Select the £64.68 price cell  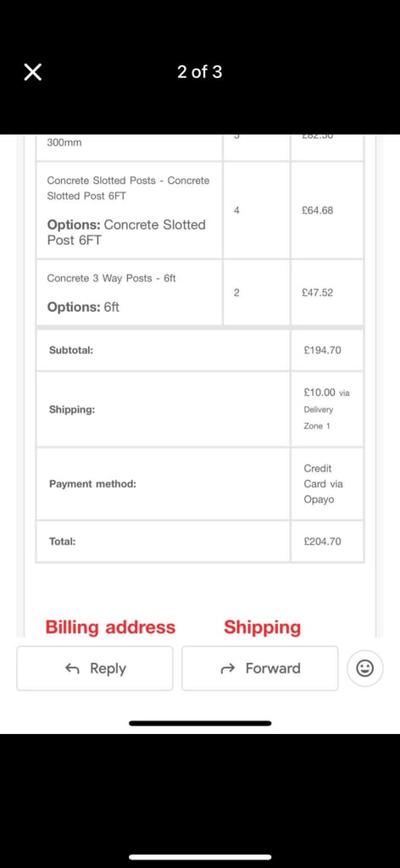(x=327, y=210)
